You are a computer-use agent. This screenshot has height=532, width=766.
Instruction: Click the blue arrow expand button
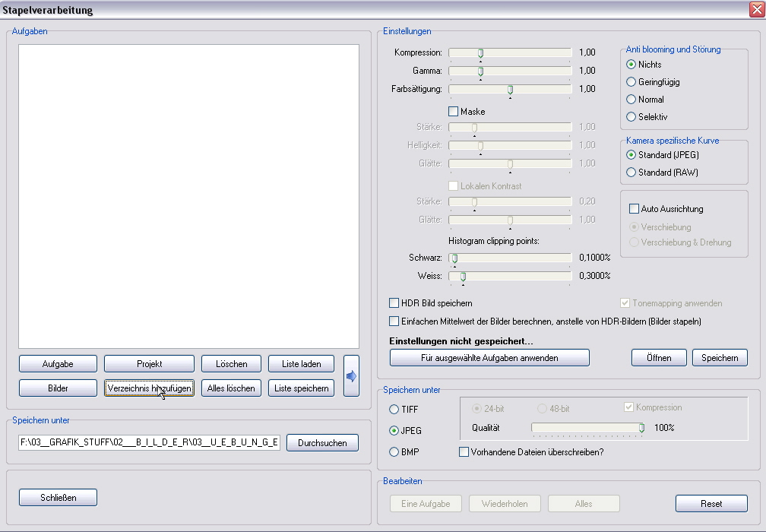(x=351, y=375)
